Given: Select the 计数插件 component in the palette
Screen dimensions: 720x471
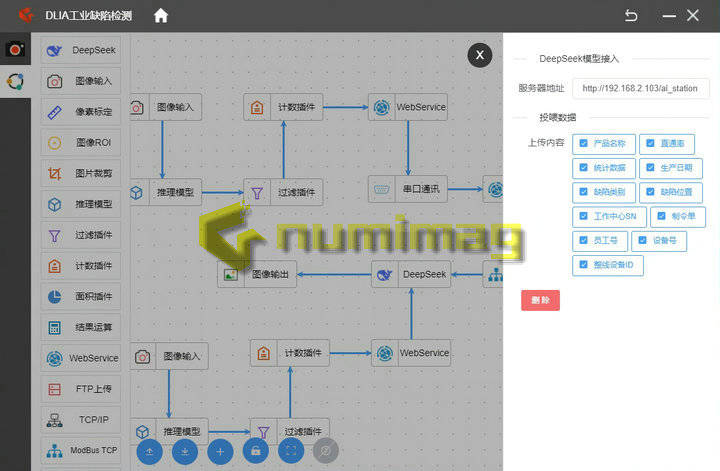Looking at the screenshot, I should coord(81,266).
